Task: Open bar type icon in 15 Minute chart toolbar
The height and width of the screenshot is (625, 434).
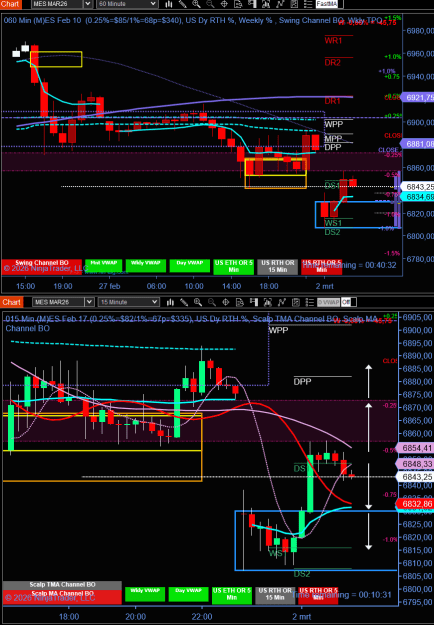Action: (170, 302)
